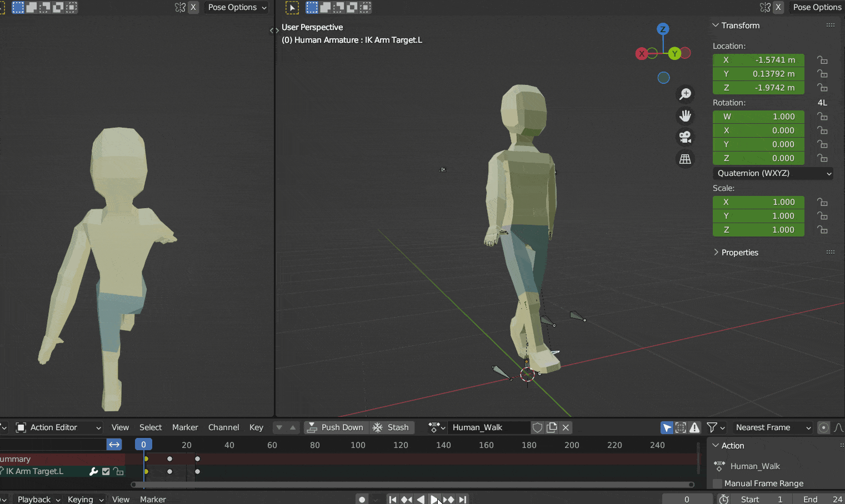This screenshot has width=845, height=504.
Task: Toggle the perspective/orthographic grid icon
Action: pos(685,159)
